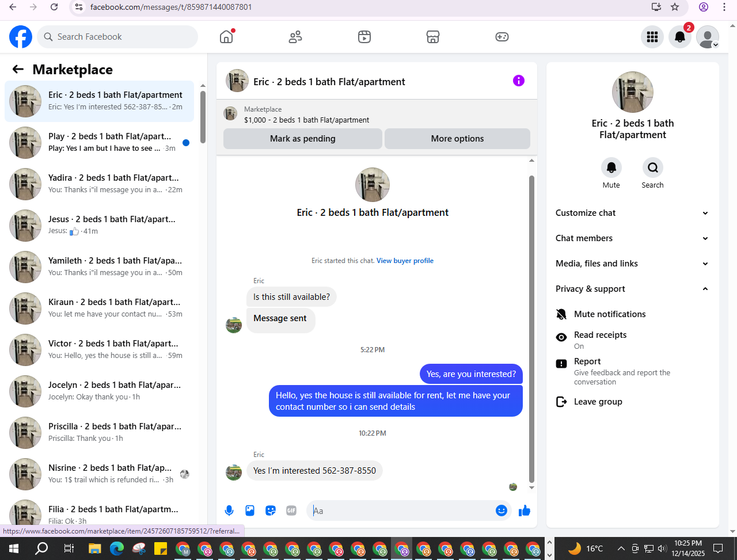Toggle Mute notifications option
The width and height of the screenshot is (737, 560).
pos(633,314)
